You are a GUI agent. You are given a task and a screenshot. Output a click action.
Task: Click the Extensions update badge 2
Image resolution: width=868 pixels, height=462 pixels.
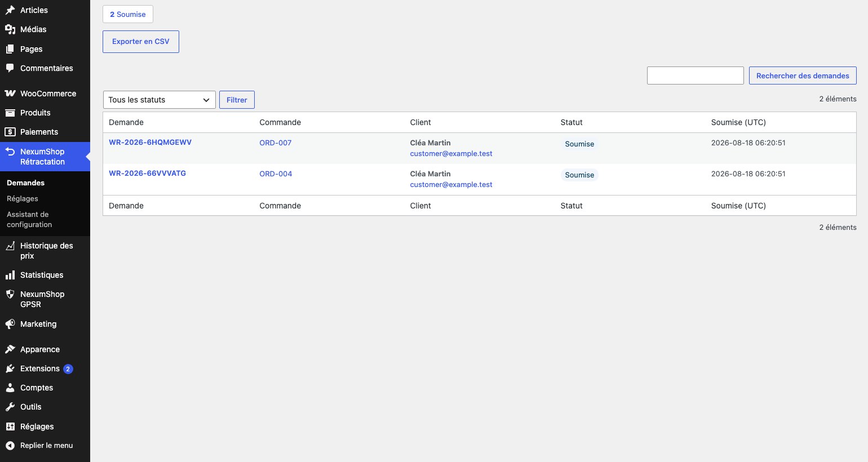[x=68, y=369]
